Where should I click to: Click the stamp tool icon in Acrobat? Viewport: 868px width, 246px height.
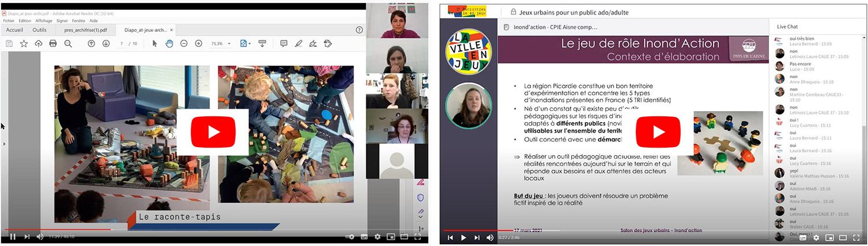coord(328,43)
